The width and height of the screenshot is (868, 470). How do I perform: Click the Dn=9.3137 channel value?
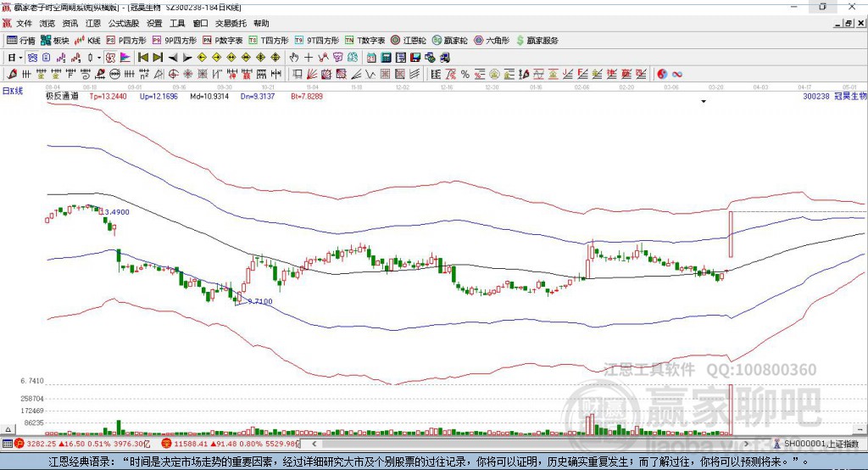click(258, 97)
